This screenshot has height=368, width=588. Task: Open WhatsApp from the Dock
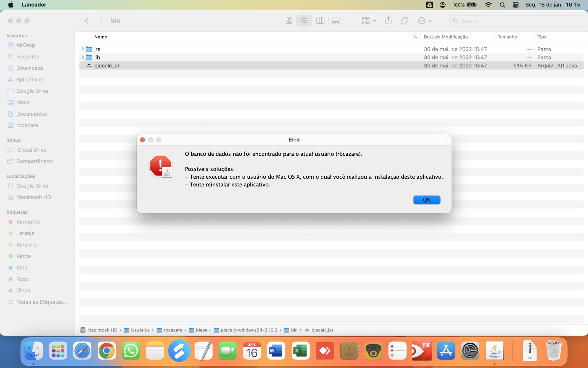pyautogui.click(x=131, y=351)
